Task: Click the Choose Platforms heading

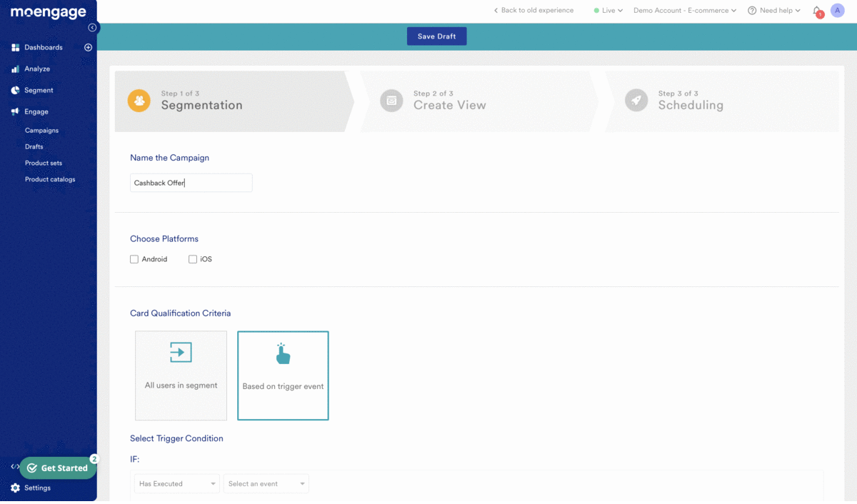Action: click(x=164, y=239)
